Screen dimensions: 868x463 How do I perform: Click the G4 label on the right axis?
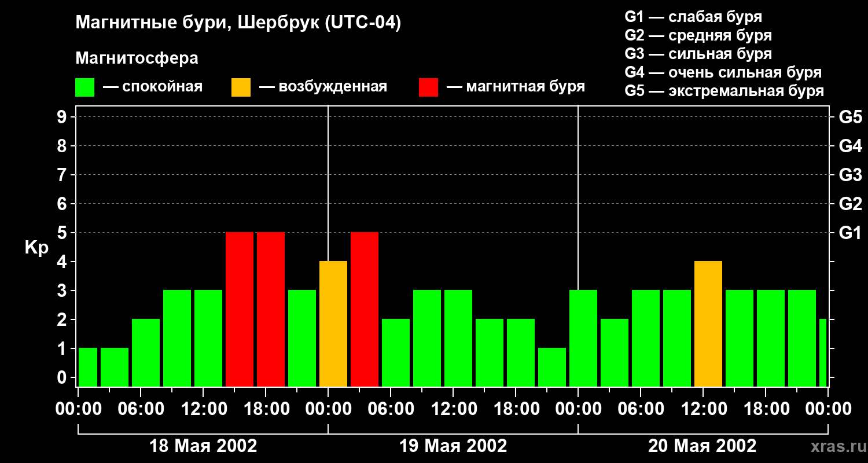click(850, 146)
